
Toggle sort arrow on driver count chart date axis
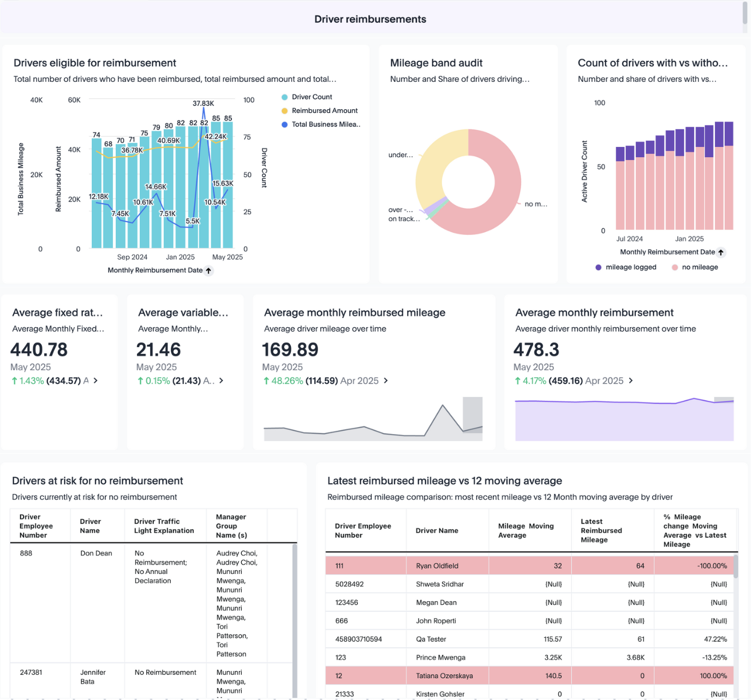721,252
